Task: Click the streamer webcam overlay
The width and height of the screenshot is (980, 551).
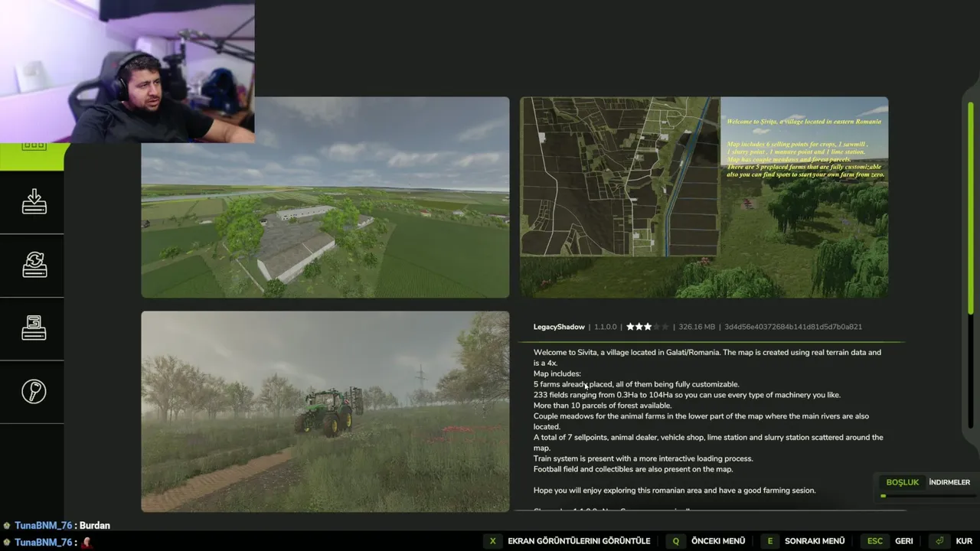Action: 127,71
